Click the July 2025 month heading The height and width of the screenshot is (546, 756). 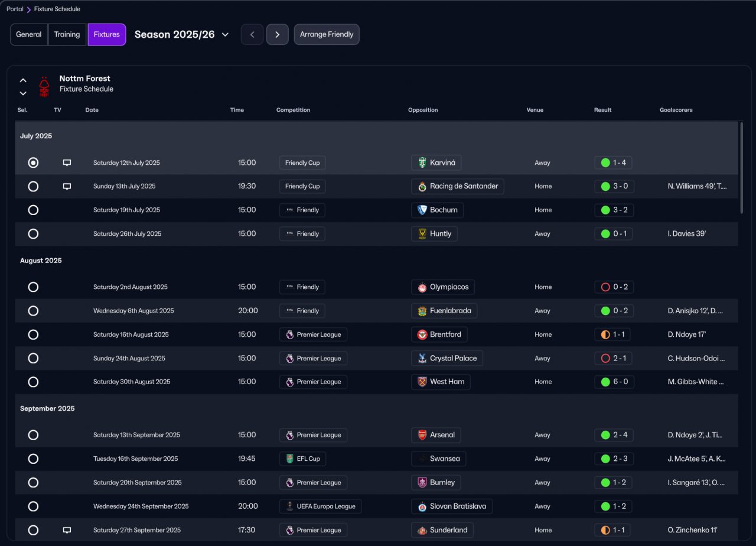click(36, 136)
